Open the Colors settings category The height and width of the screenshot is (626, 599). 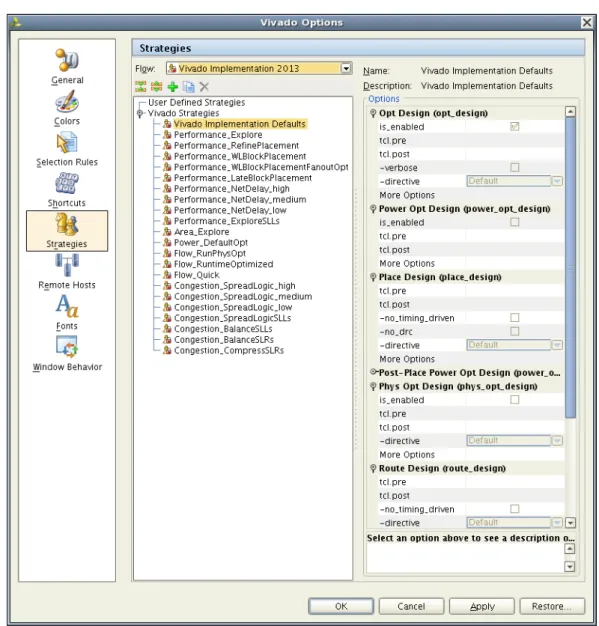[x=67, y=108]
